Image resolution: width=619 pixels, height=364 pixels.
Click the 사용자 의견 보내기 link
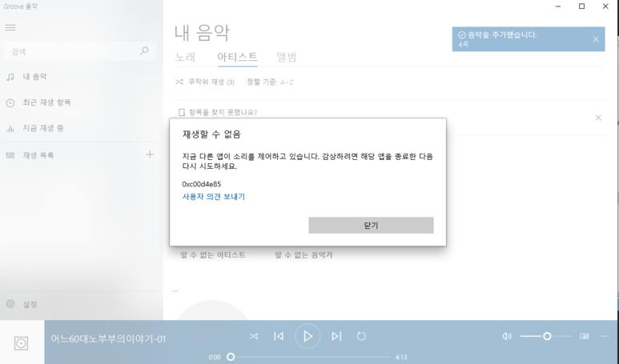(214, 196)
